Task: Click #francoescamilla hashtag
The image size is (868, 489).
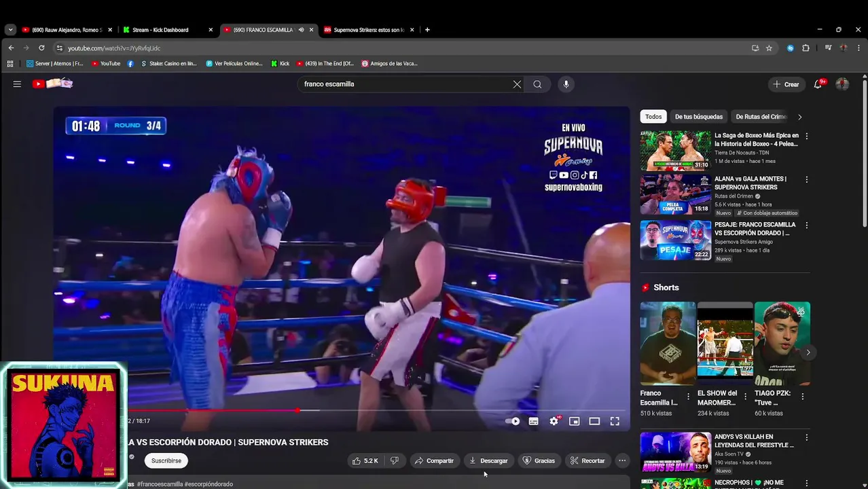Action: pyautogui.click(x=160, y=484)
